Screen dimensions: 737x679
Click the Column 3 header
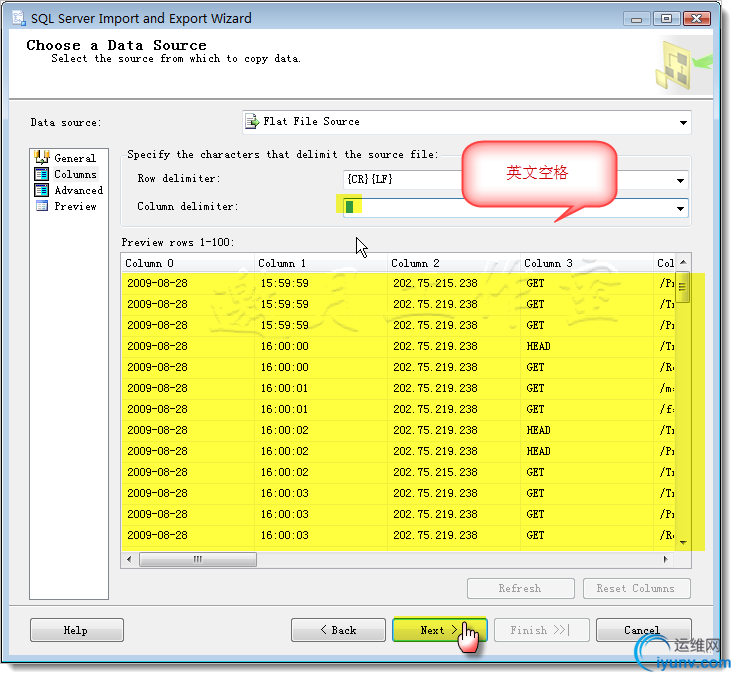point(587,263)
